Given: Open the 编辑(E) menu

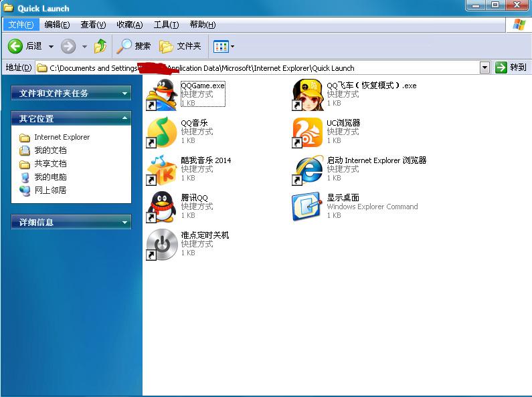Looking at the screenshot, I should click(57, 24).
